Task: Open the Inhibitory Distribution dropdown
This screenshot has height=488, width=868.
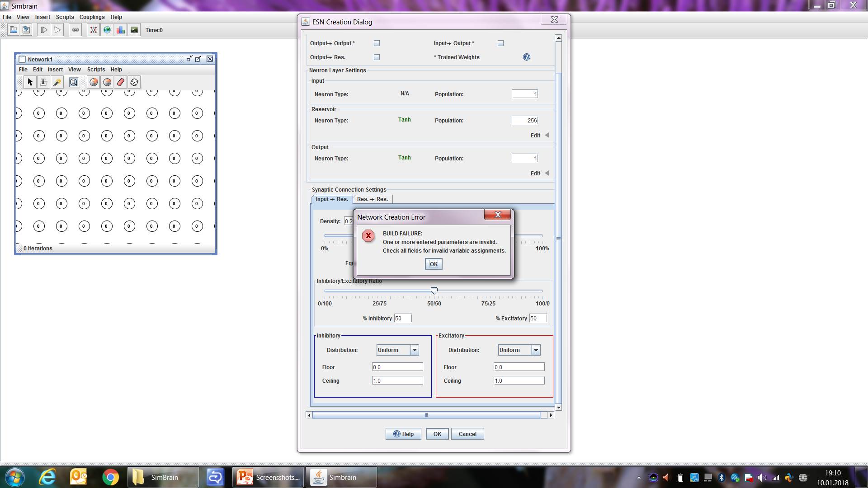Action: click(414, 350)
